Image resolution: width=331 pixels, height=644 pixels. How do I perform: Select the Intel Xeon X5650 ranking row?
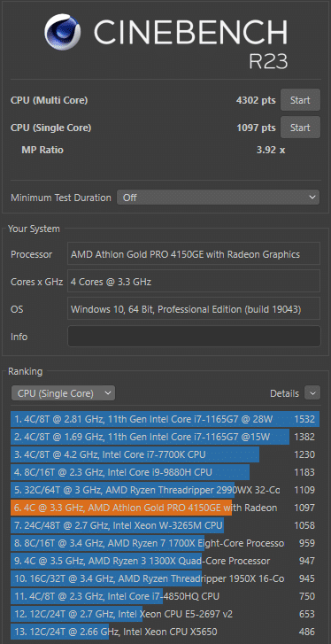click(x=165, y=632)
